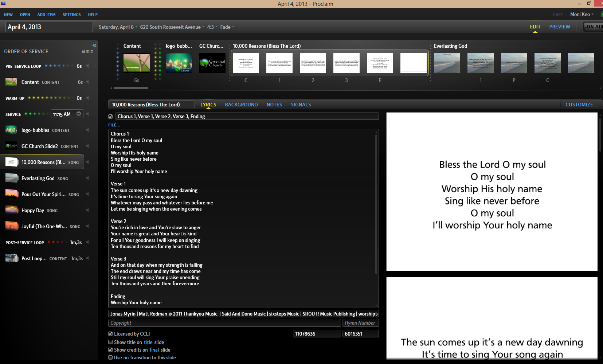The image size is (603, 364).
Task: Toggle audio icon for 10,000 Reasons song
Action: pyautogui.click(x=87, y=162)
